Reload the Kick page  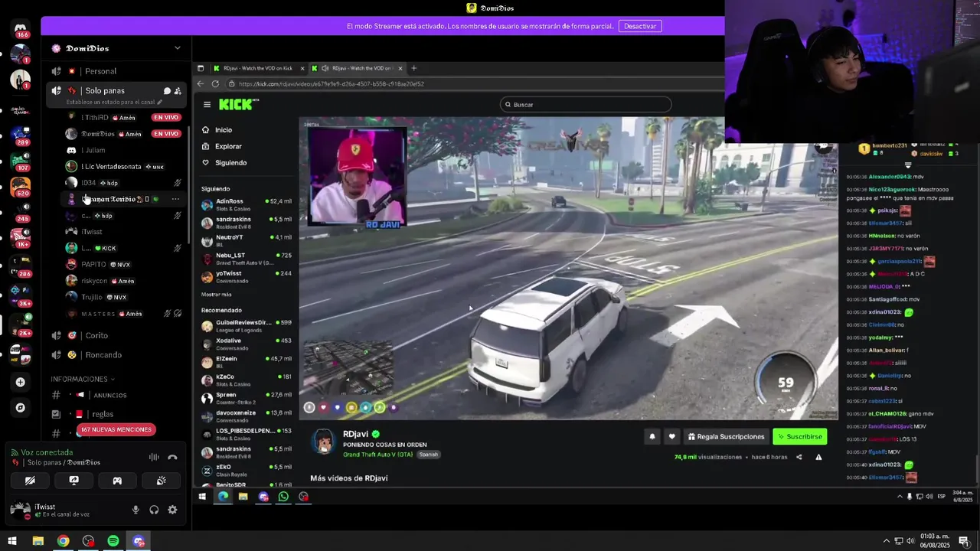coord(215,83)
